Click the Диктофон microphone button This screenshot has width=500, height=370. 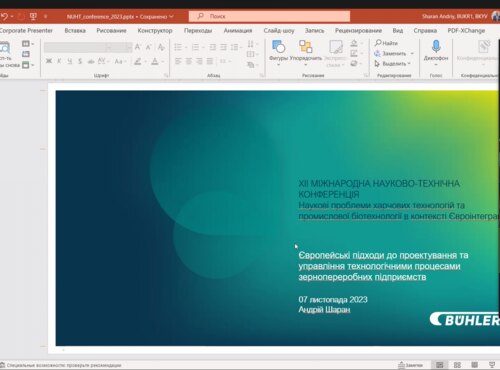pyautogui.click(x=436, y=52)
